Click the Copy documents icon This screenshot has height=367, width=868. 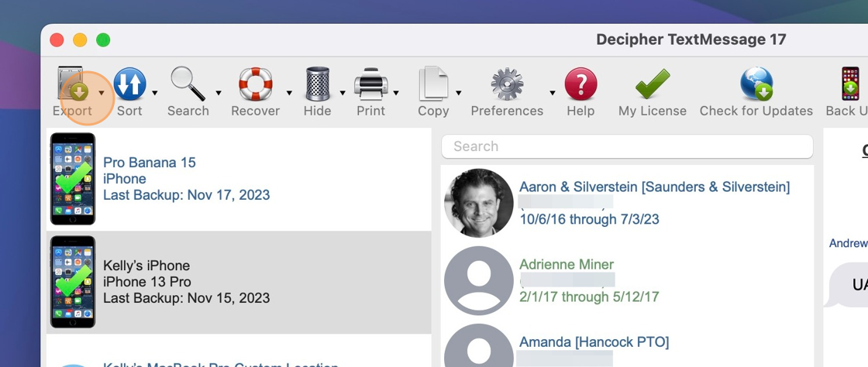tap(432, 84)
